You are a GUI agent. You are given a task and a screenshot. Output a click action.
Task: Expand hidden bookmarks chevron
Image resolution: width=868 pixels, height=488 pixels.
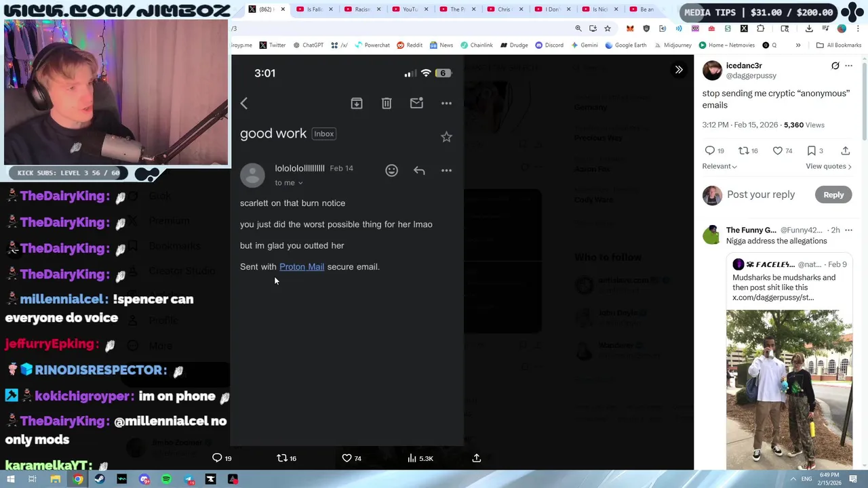click(x=798, y=45)
